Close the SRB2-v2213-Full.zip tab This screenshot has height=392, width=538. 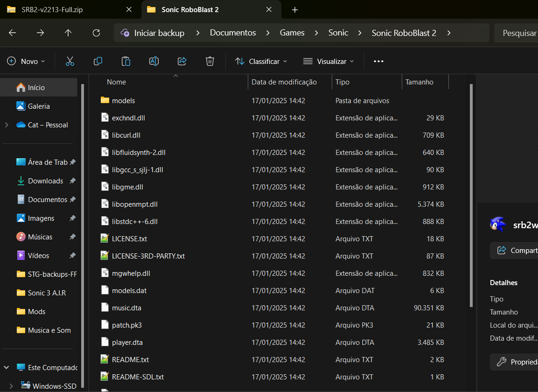click(x=129, y=10)
